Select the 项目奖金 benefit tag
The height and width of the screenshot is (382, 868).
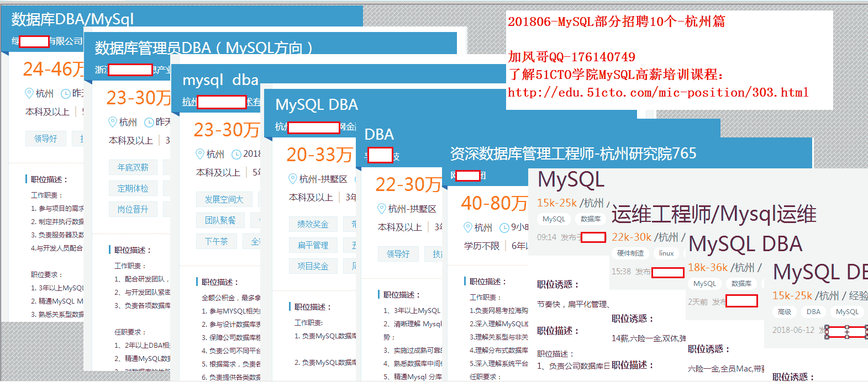(313, 266)
